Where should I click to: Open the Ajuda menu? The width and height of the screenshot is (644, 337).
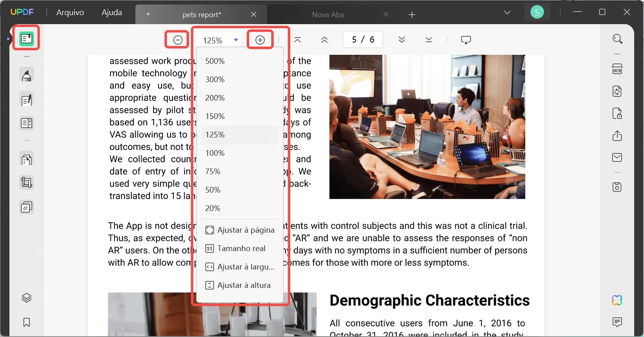click(x=112, y=12)
